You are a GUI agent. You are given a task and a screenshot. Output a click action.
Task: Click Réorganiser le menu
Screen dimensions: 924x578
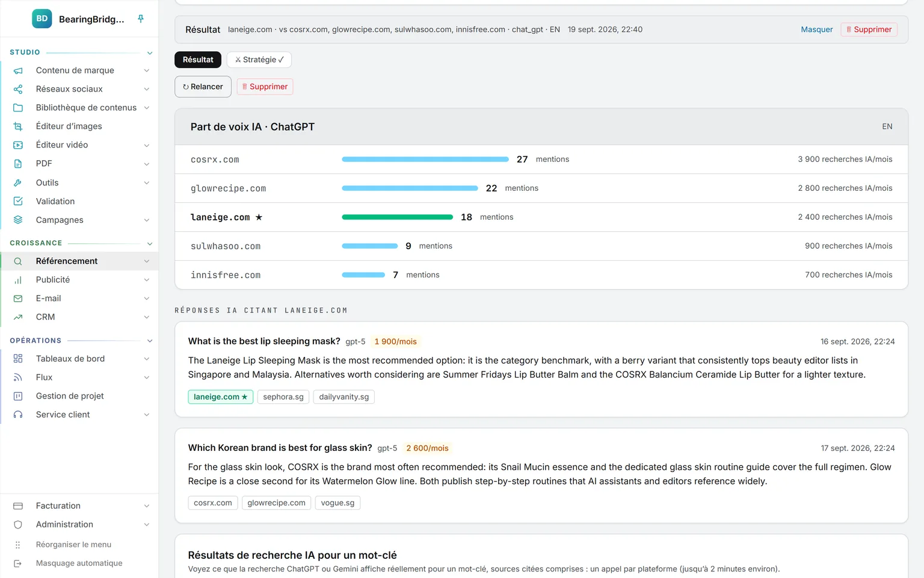click(x=73, y=545)
